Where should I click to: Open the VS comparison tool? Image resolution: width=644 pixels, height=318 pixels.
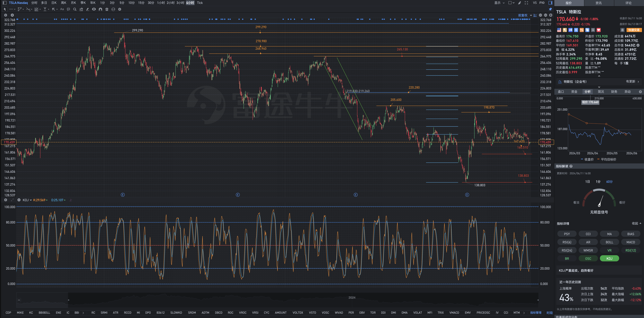click(535, 3)
